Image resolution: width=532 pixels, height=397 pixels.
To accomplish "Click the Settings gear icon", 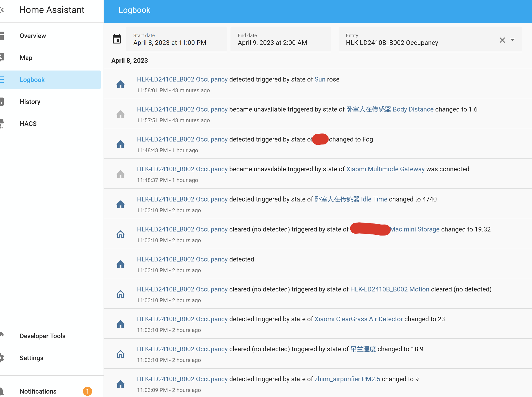I will click(2, 358).
